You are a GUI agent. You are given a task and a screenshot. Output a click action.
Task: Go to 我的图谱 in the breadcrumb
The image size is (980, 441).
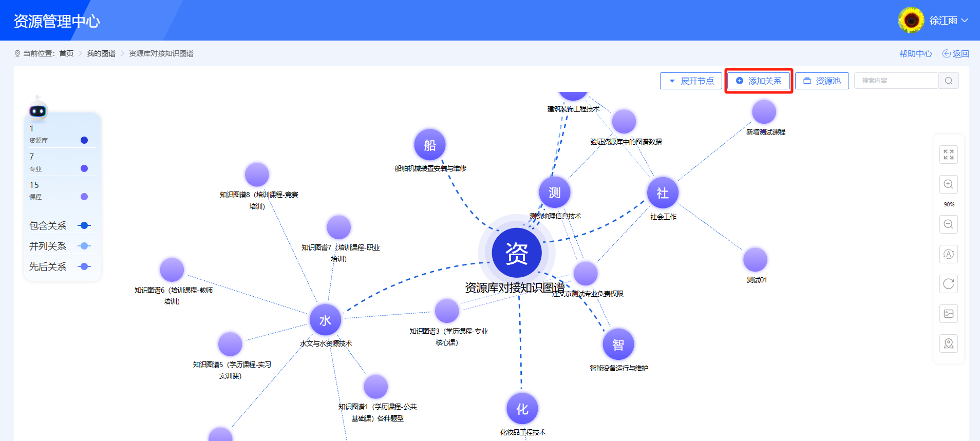(101, 53)
